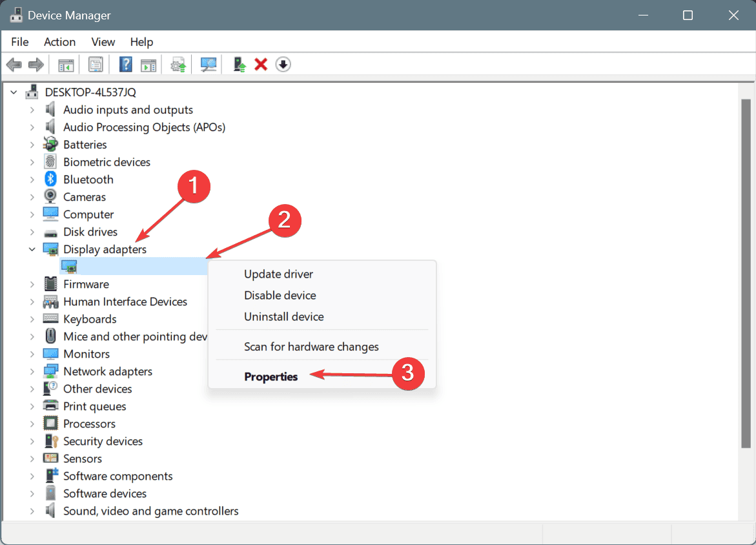Click the red X Uninstall device icon
This screenshot has height=545, width=756.
tap(261, 64)
